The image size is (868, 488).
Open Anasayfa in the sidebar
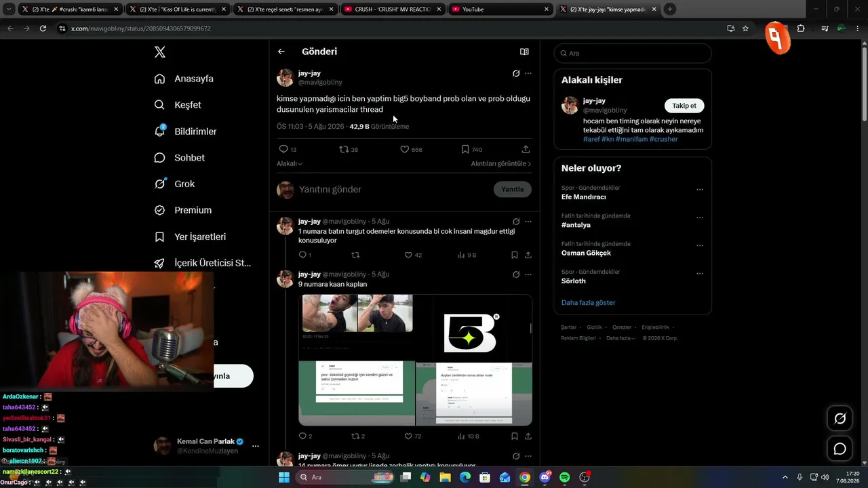tap(184, 79)
